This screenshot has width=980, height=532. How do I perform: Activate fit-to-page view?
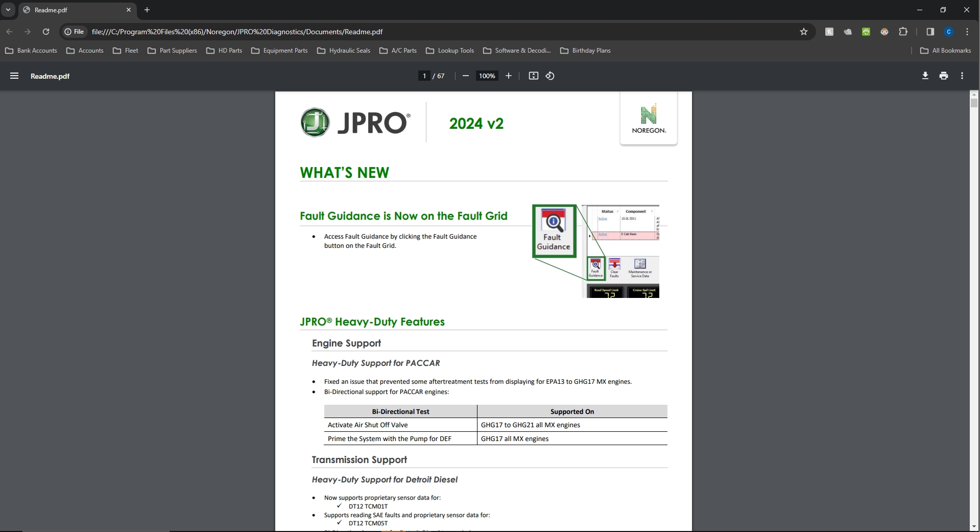[533, 76]
